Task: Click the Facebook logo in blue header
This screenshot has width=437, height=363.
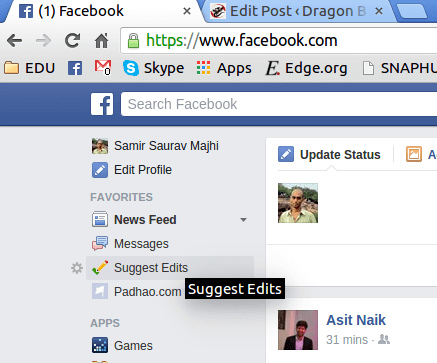Action: [x=102, y=104]
